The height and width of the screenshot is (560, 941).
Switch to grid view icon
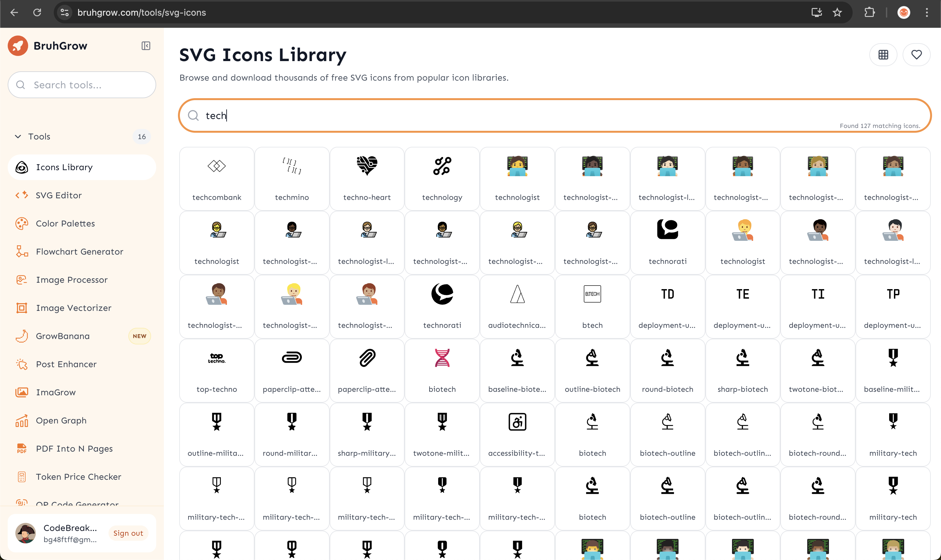pos(883,55)
